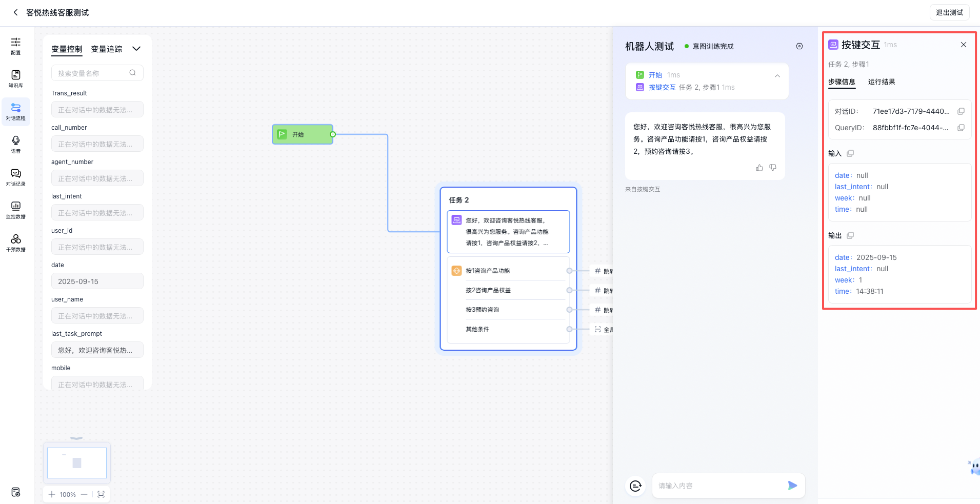
Task: Click the send arrow in chat input
Action: (x=792, y=486)
